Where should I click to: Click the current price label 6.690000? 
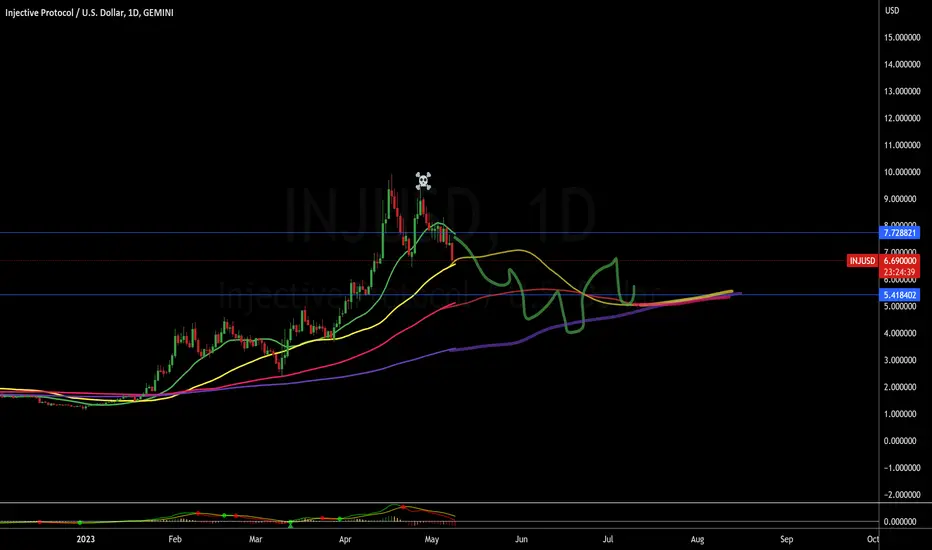coord(899,261)
